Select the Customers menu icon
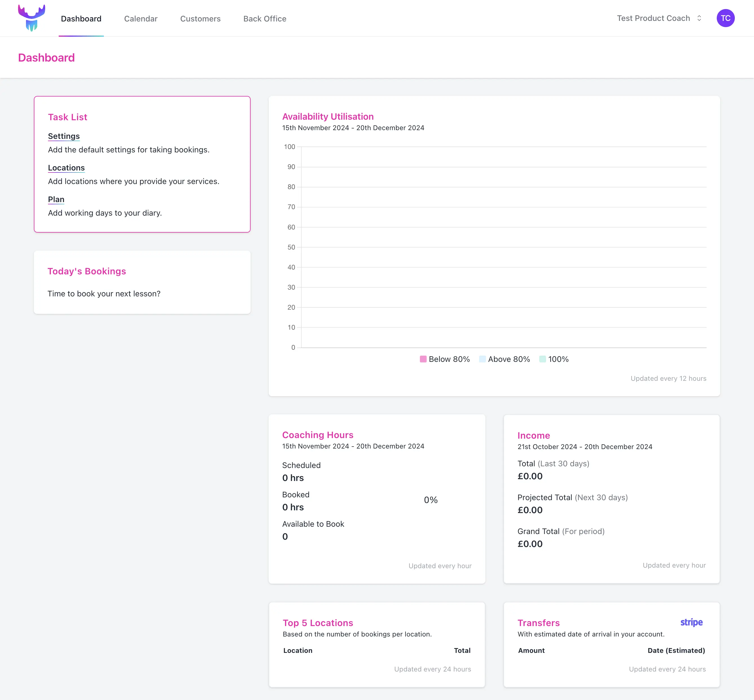 point(201,18)
